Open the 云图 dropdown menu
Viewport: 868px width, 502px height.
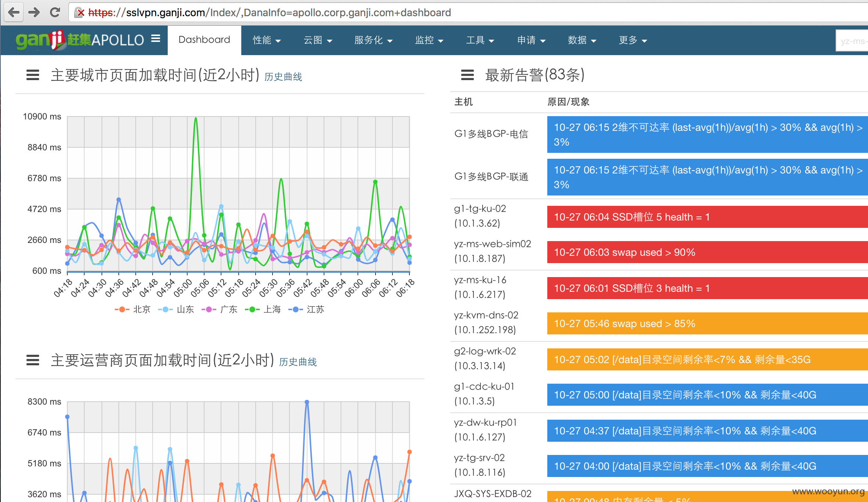coord(318,40)
